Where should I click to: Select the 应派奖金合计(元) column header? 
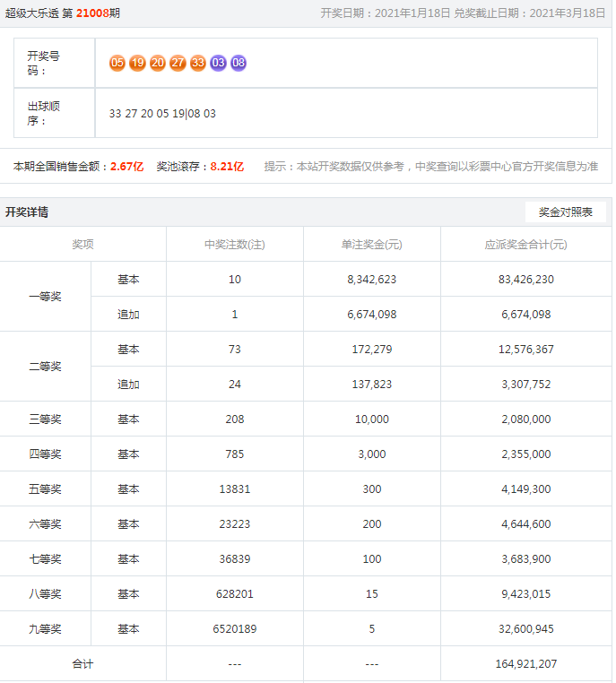pos(525,245)
